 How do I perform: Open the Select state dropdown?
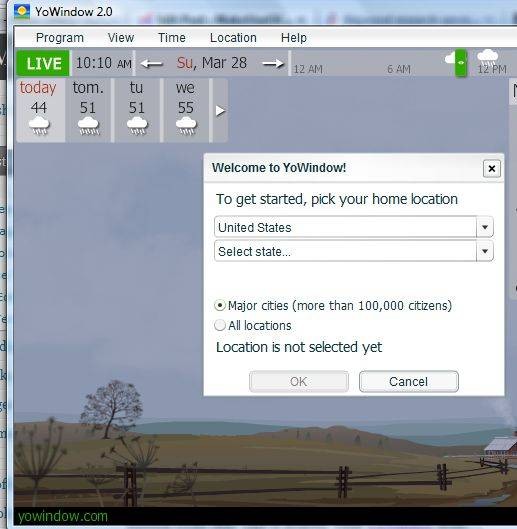pyautogui.click(x=354, y=251)
